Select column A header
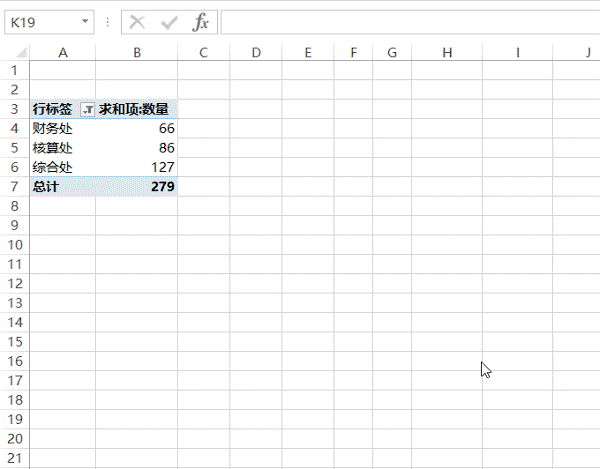This screenshot has width=600, height=469. coord(63,52)
